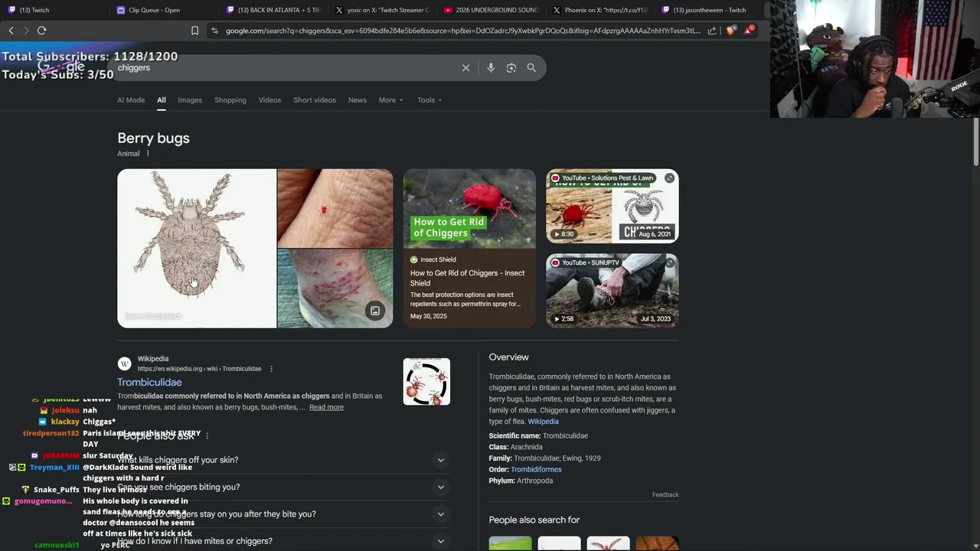The width and height of the screenshot is (980, 551).
Task: Click the Insect Shield source favicon
Action: 414,259
